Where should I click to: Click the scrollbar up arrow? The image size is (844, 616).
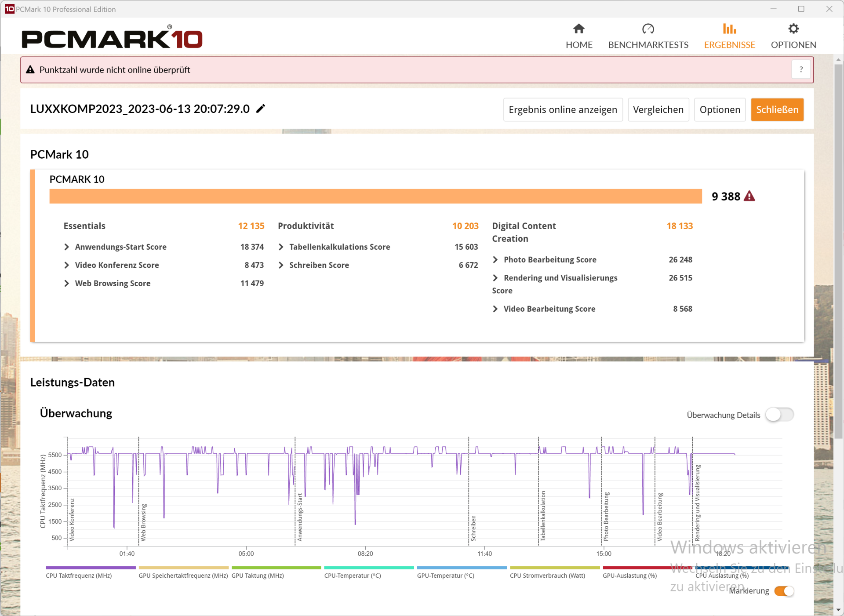pyautogui.click(x=838, y=59)
